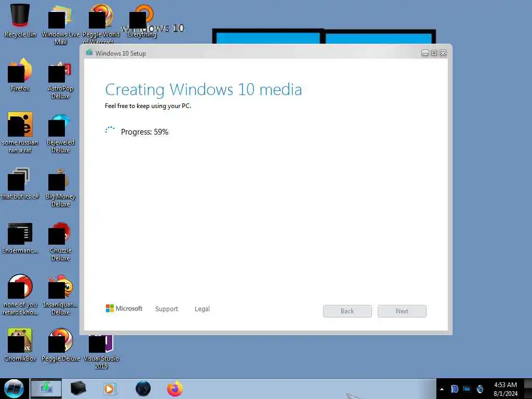Viewport: 532px width, 399px height.
Task: Click the Next button in Setup
Action: coord(402,311)
